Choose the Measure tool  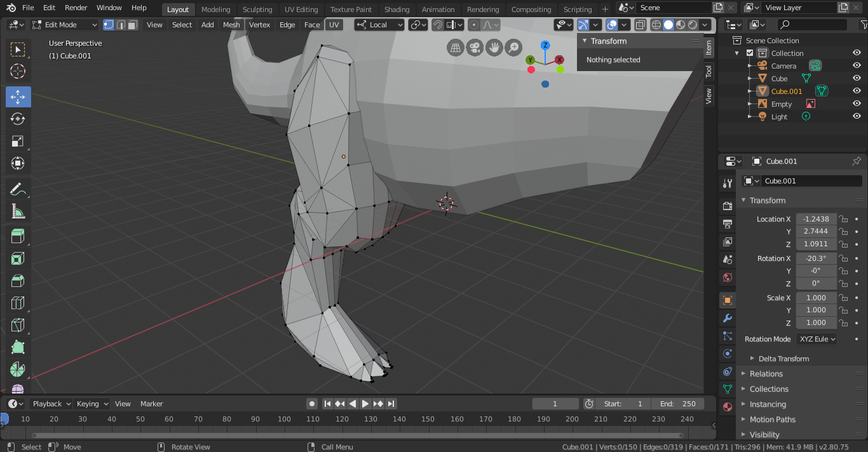coord(18,211)
